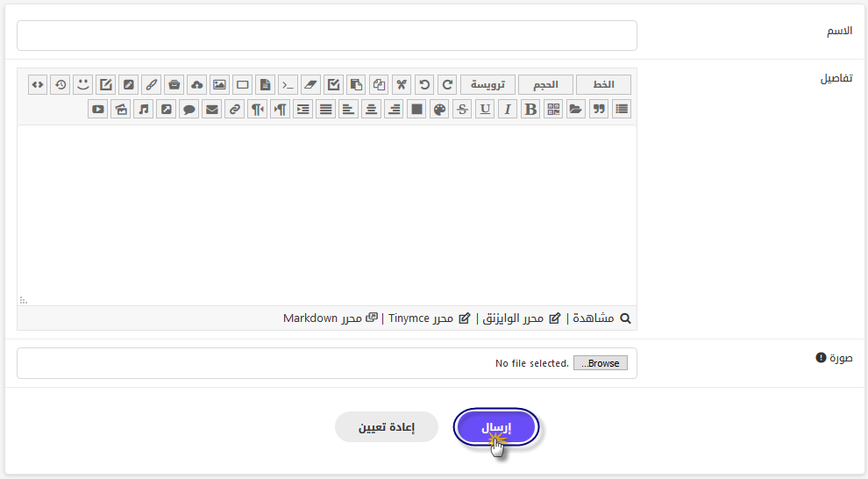Click the scissors cut icon
Viewport: 868px width, 479px height.
point(402,85)
